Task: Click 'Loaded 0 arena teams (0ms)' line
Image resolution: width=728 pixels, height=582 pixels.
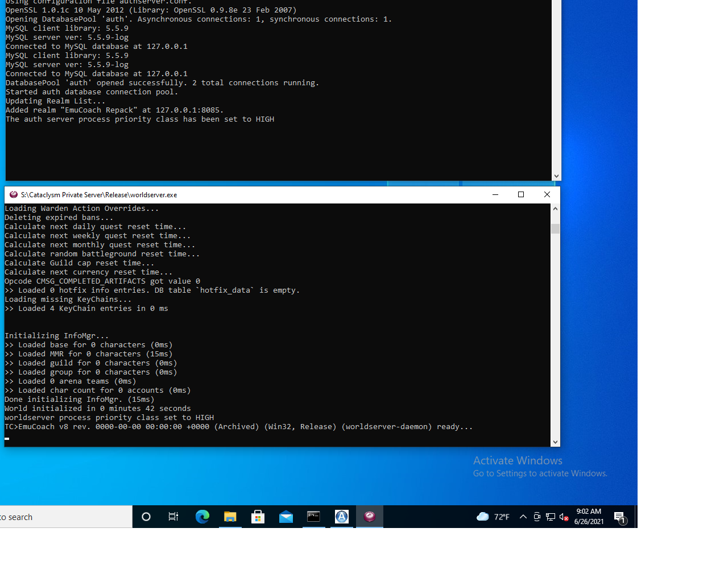Action: 70,381
